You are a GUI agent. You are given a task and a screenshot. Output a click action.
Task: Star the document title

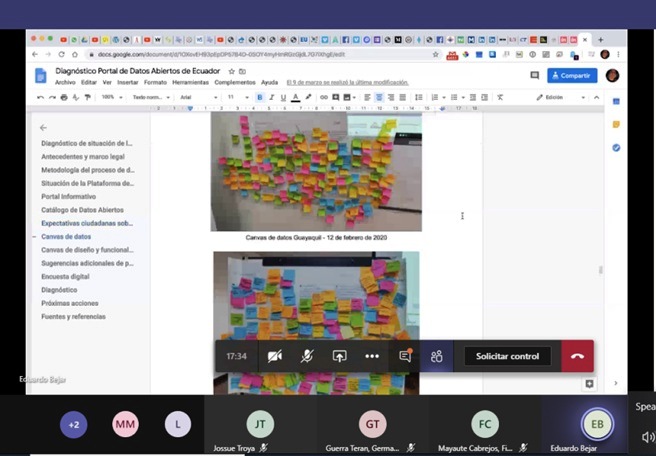tap(231, 72)
